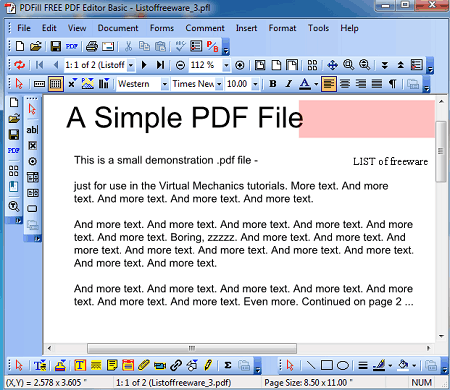This screenshot has height=390, width=450.
Task: Select the pencil drawing tool
Action: 208,365
